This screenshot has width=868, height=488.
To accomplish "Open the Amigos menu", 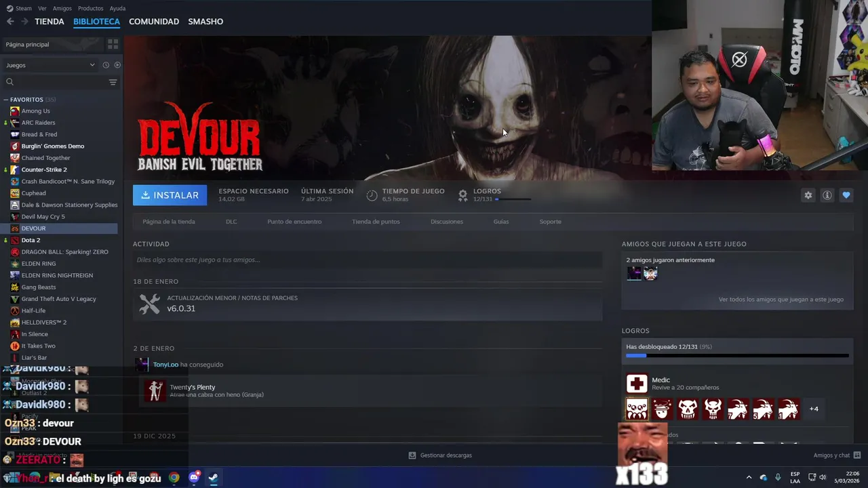I will pos(62,8).
